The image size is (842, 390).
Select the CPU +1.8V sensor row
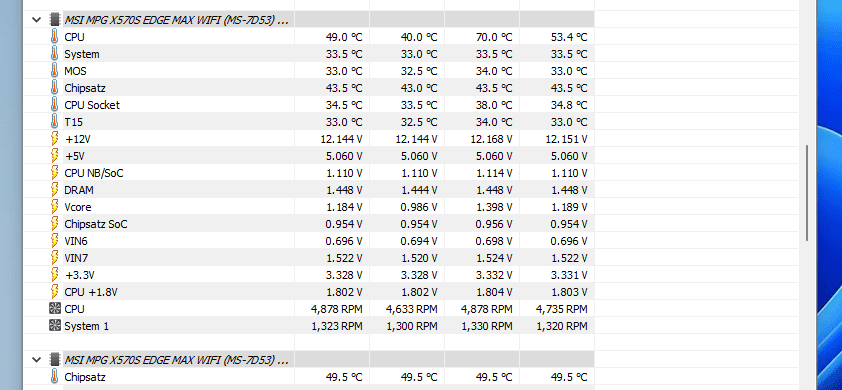[x=309, y=292]
